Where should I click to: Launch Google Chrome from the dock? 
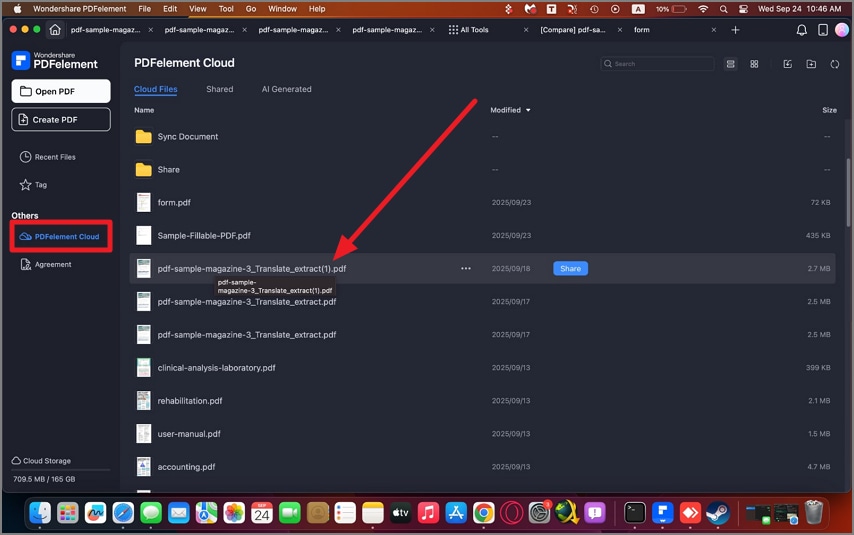484,513
